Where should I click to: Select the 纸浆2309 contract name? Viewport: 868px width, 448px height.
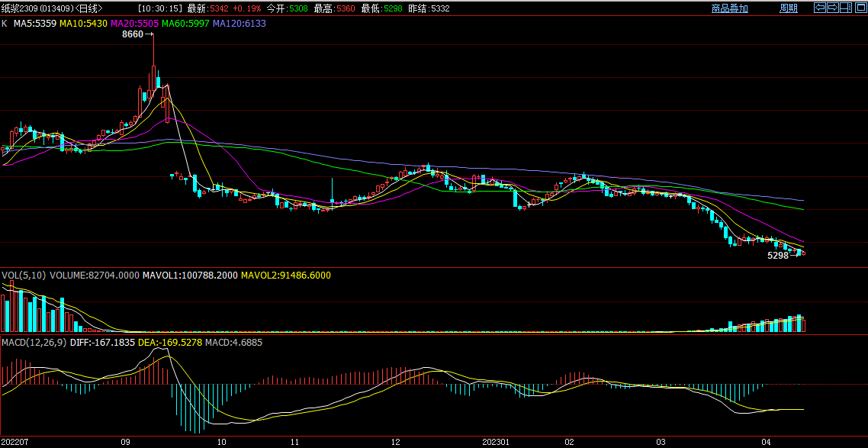pos(18,8)
